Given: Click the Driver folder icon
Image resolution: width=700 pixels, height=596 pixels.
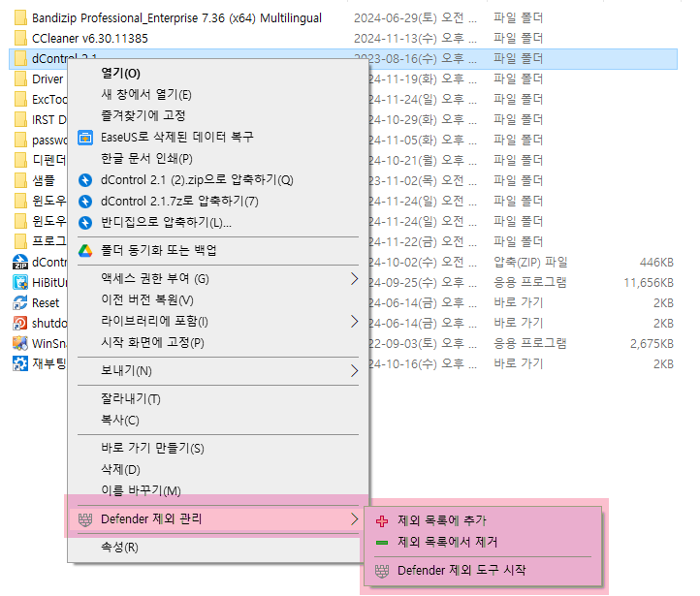Looking at the screenshot, I should pos(20,78).
